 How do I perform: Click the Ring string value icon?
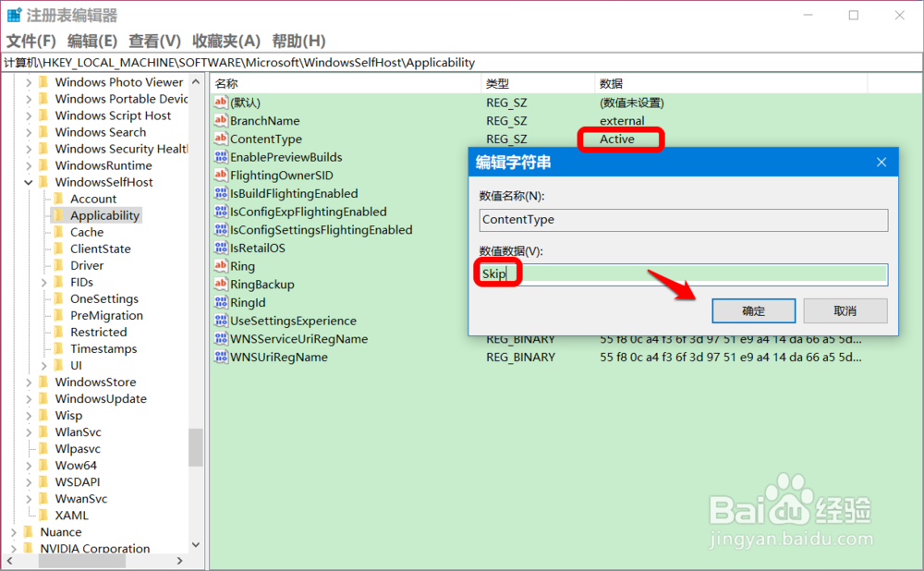click(221, 266)
